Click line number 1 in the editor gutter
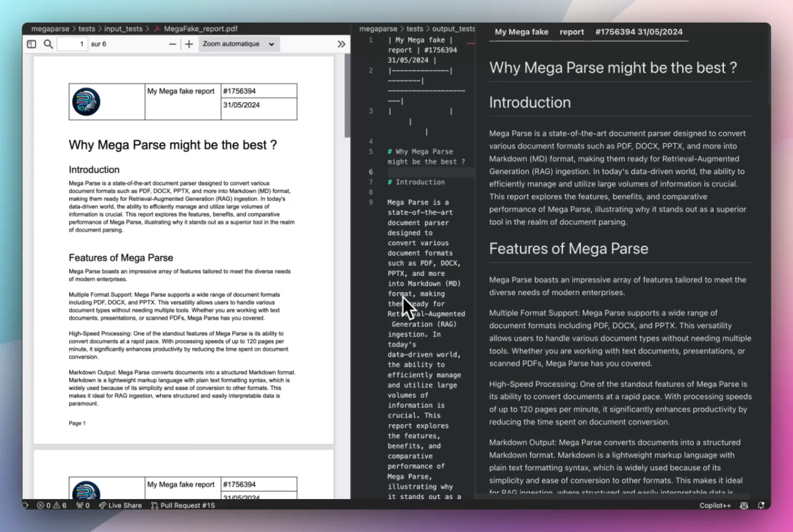Viewport: 793px width, 532px height. click(x=371, y=40)
